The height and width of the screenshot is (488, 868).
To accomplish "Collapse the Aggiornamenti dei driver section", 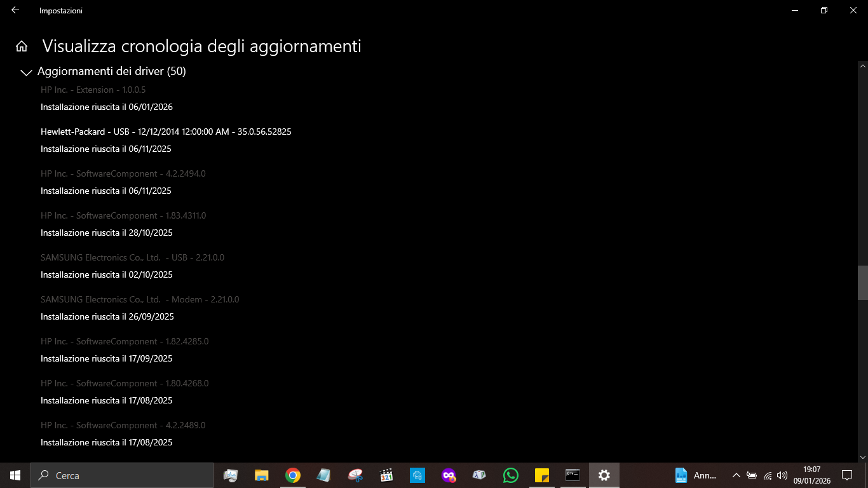I will click(x=26, y=72).
